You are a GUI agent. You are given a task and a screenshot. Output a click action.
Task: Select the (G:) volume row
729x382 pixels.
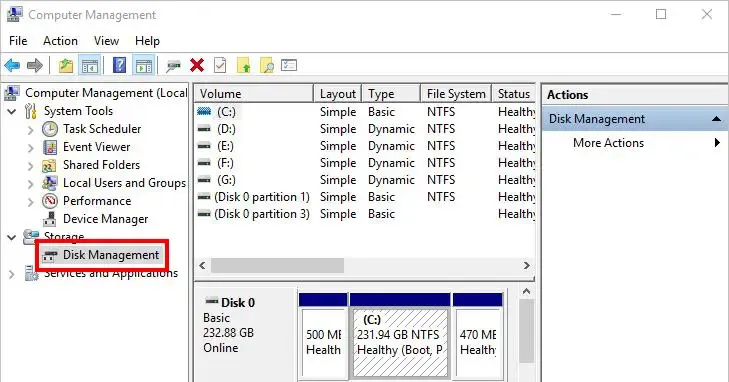click(x=364, y=180)
